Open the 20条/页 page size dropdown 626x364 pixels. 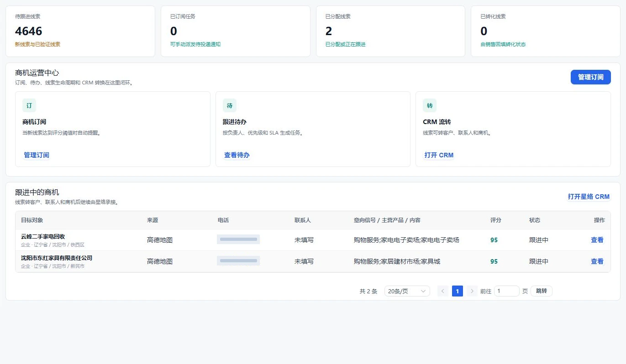407,291
